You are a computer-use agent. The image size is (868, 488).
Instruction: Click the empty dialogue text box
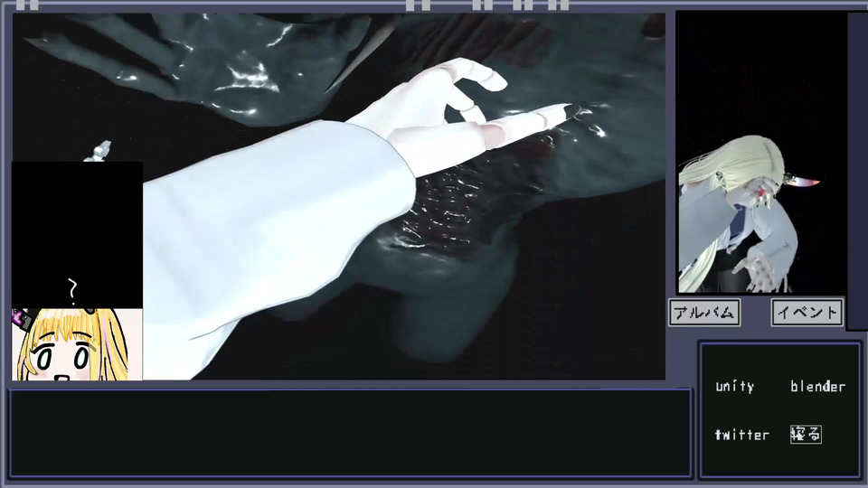(x=350, y=433)
